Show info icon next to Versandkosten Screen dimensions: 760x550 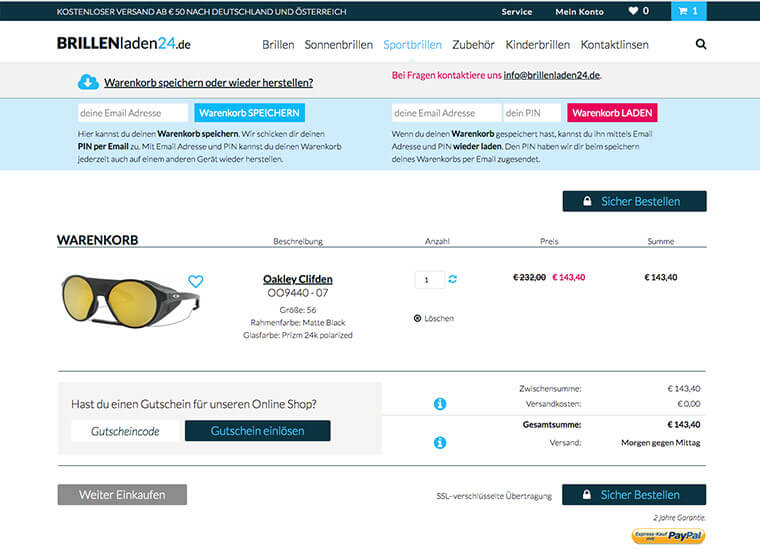click(440, 404)
